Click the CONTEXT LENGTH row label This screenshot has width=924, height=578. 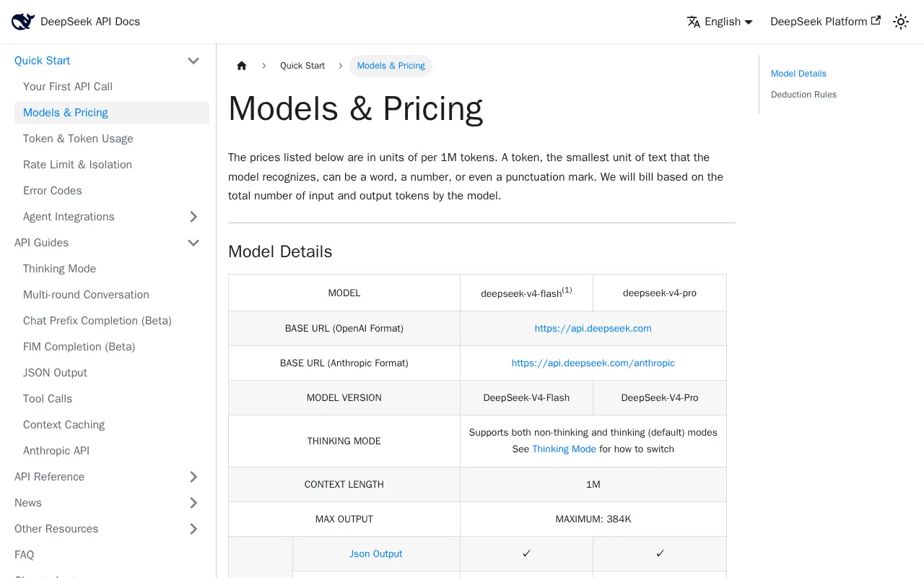344,484
